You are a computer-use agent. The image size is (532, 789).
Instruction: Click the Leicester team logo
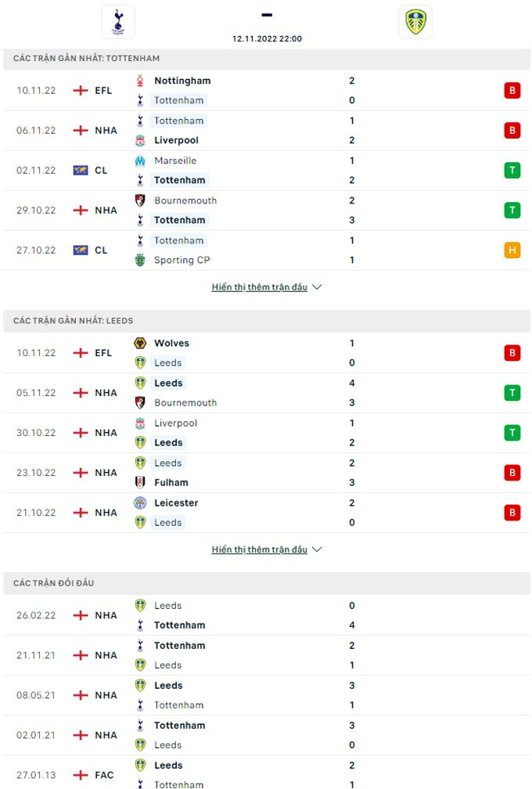click(x=140, y=503)
